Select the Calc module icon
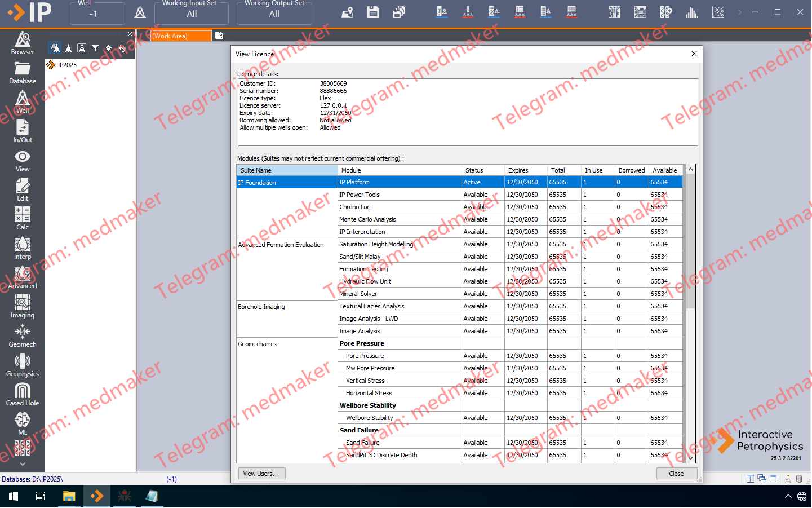Image resolution: width=812 pixels, height=508 pixels. point(23,218)
